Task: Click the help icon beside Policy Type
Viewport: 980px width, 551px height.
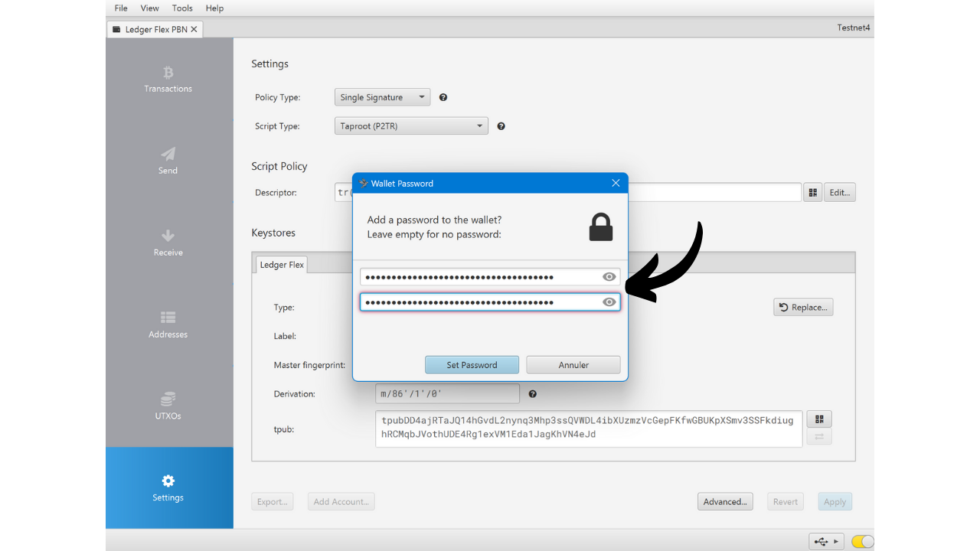Action: (x=443, y=97)
